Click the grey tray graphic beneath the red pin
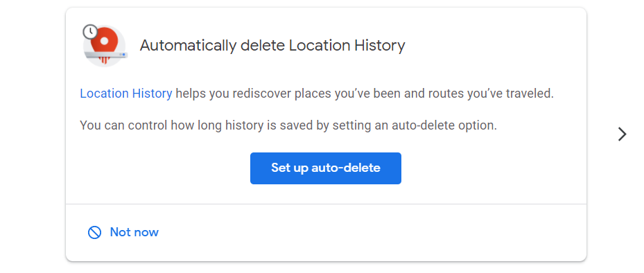The image size is (644, 273). (105, 55)
